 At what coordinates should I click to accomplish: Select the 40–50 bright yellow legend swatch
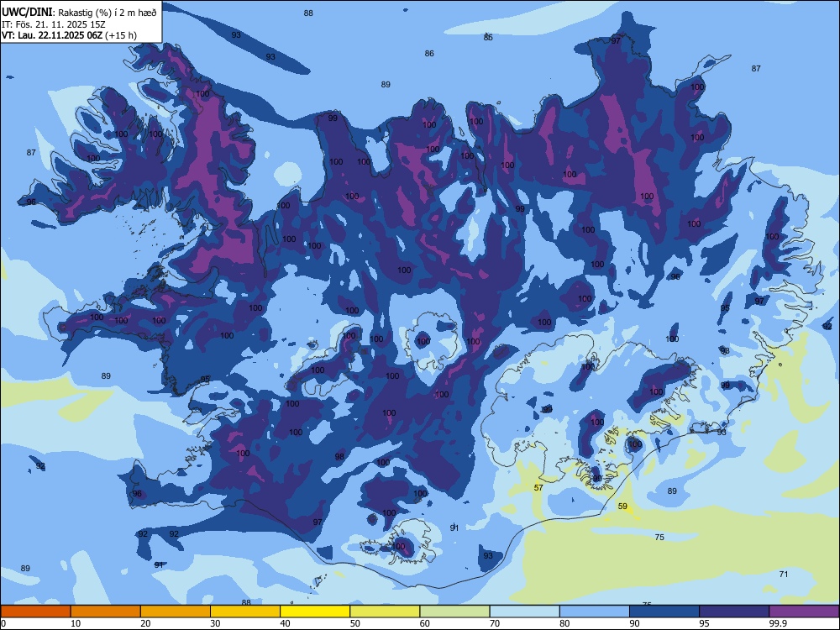[315, 611]
